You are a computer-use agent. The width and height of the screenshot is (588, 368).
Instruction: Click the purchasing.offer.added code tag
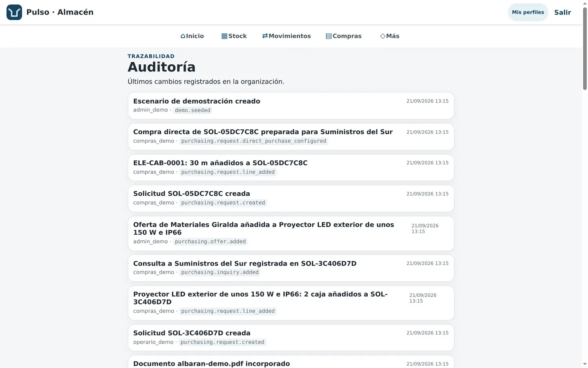[x=210, y=242]
